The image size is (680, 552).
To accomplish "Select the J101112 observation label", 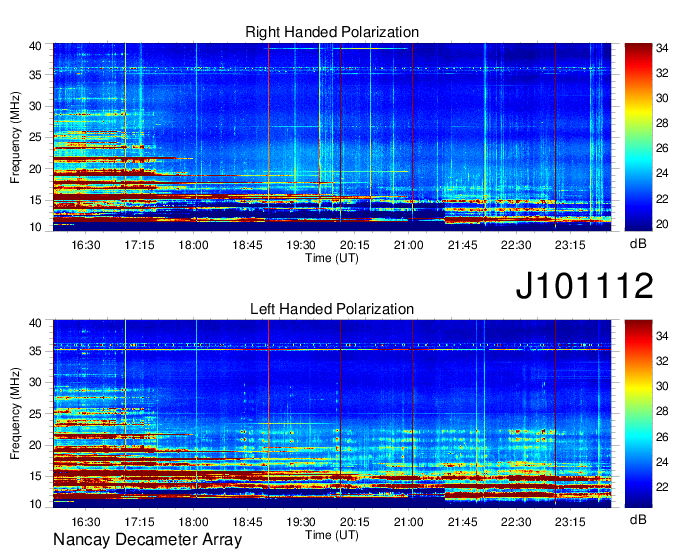I will click(584, 285).
